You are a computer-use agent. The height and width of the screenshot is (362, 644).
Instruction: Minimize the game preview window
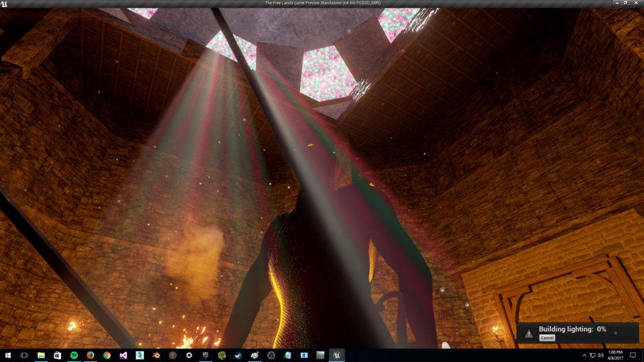tap(617, 3)
